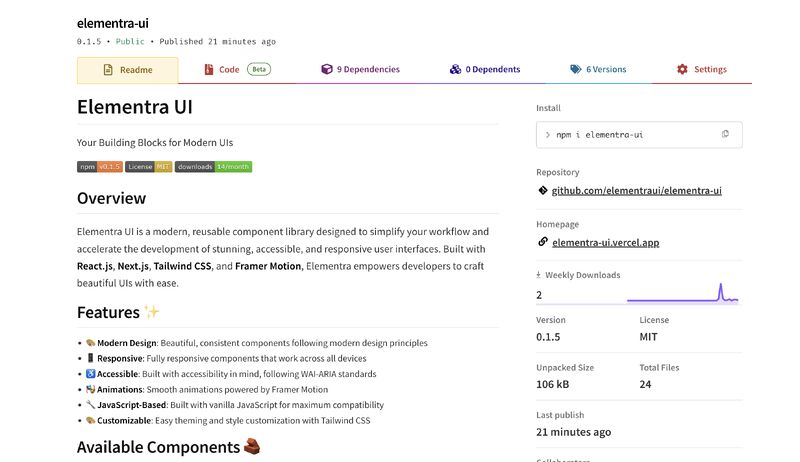Click the npm i elementra-ui install field
The image size is (800, 462).
tap(639, 135)
